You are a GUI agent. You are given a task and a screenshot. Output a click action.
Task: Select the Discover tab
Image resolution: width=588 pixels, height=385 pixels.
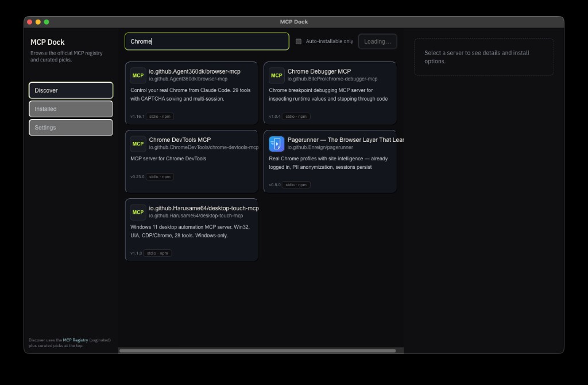[71, 90]
